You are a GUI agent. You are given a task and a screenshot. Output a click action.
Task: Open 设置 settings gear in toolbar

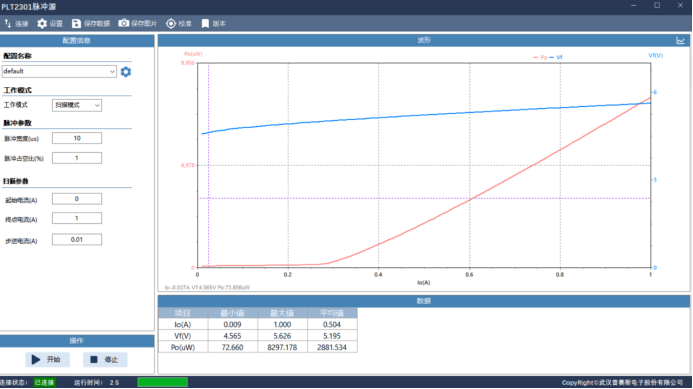point(42,23)
